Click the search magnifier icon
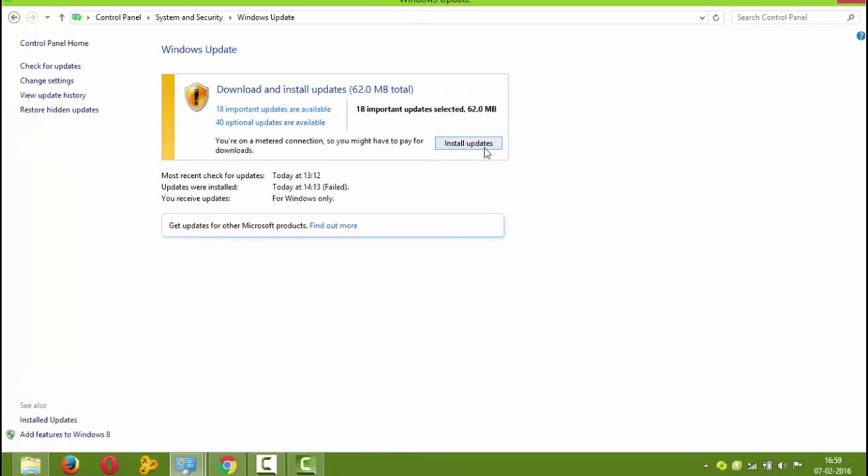The width and height of the screenshot is (868, 476). (851, 17)
